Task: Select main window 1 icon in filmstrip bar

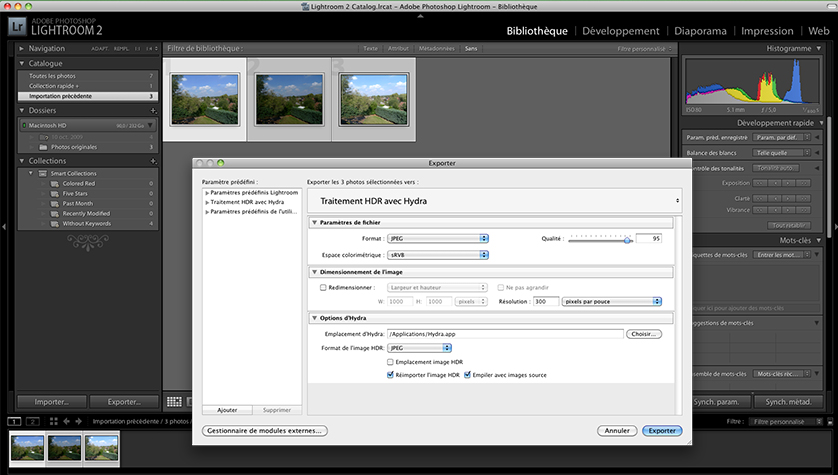Action: point(14,422)
